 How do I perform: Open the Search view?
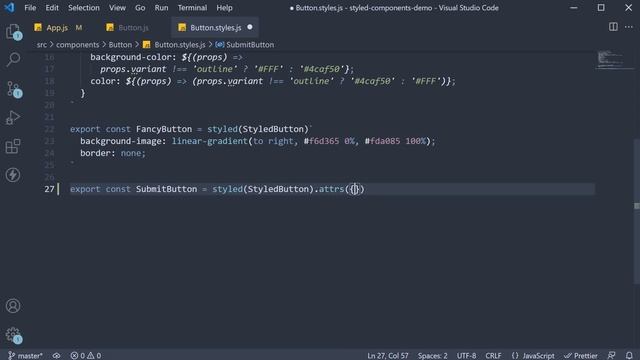tap(13, 60)
